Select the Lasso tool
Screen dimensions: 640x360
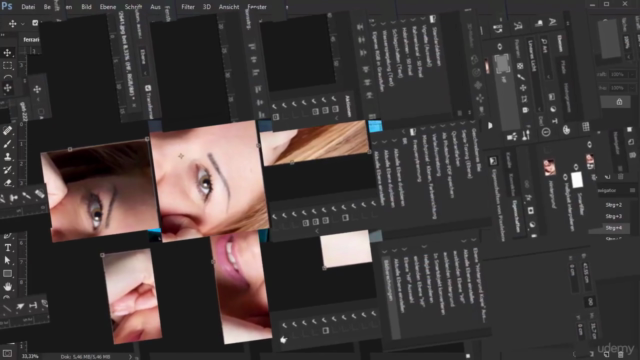click(7, 77)
